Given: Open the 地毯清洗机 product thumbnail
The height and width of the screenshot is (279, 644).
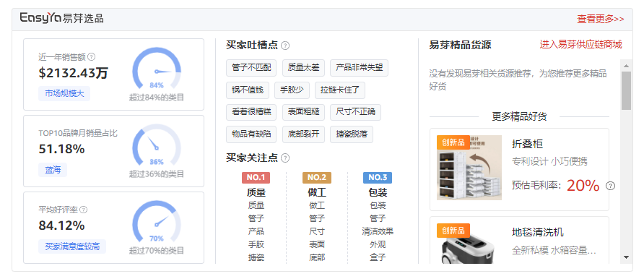Looking at the screenshot, I should tap(469, 244).
